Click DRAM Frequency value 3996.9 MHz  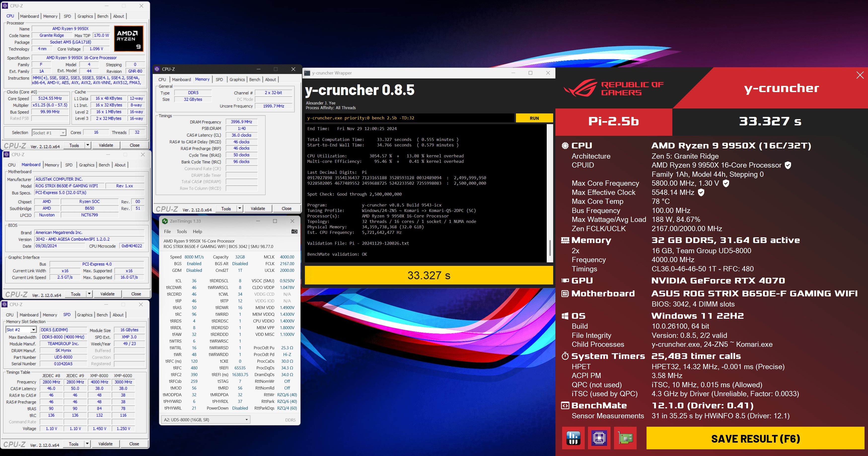click(241, 122)
